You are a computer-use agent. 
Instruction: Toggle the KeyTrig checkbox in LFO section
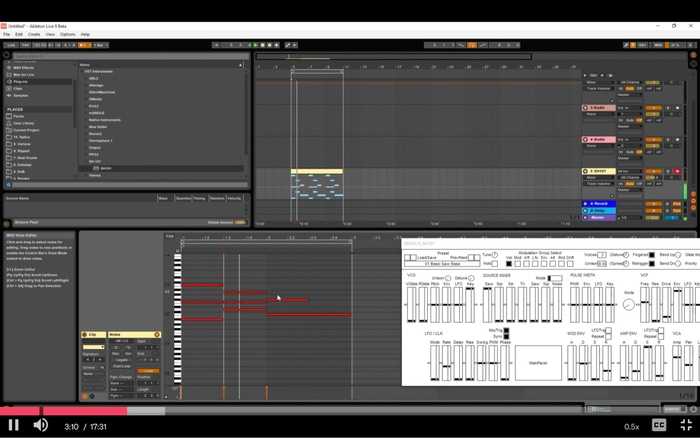coord(506,330)
